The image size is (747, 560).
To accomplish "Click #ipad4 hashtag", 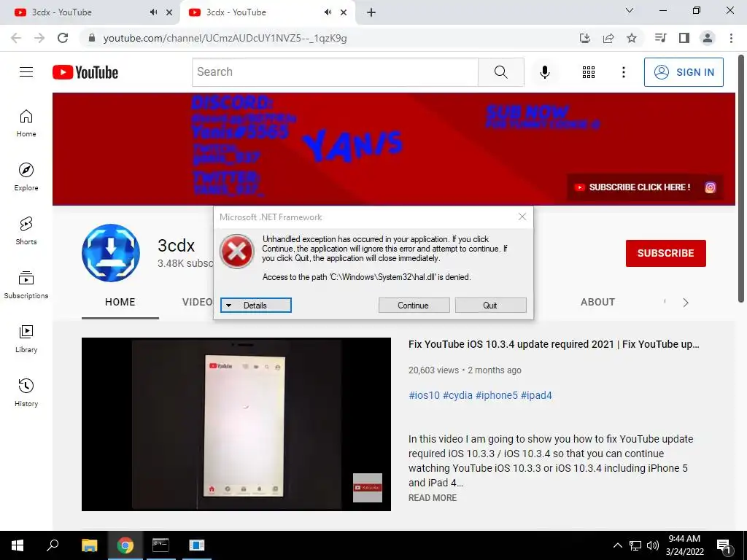I will coord(536,395).
